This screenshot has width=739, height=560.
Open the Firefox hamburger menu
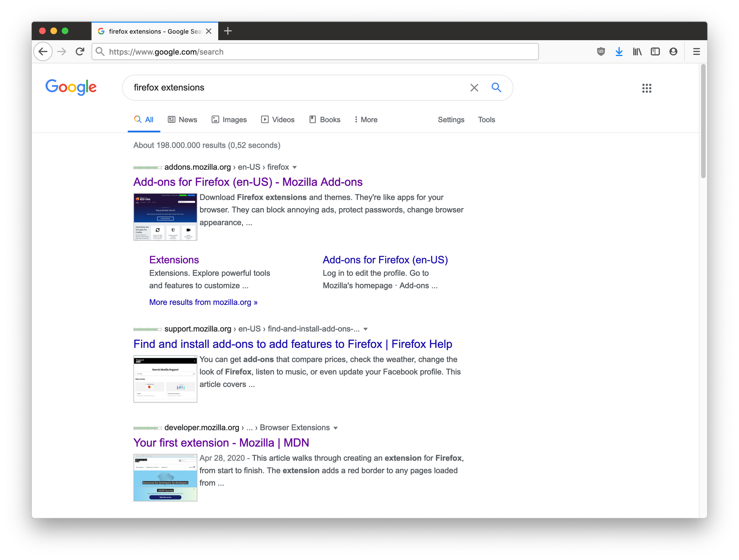click(696, 51)
